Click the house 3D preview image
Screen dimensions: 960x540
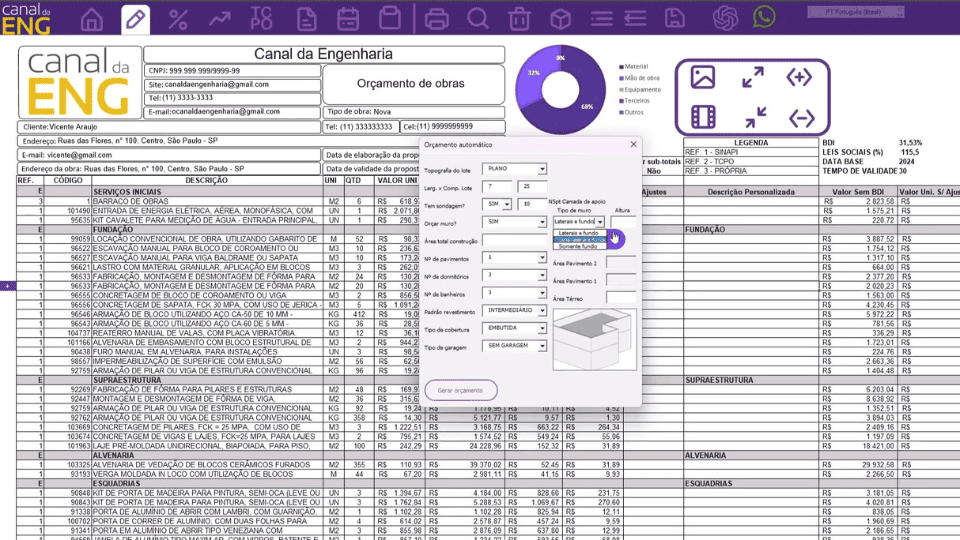pos(594,339)
